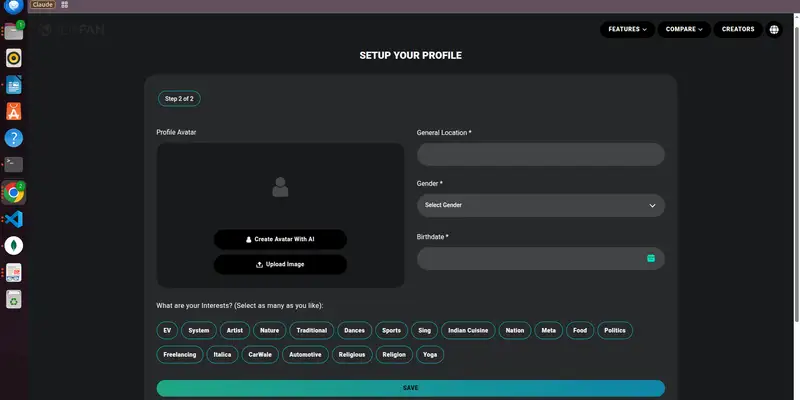800x400 pixels.
Task: Open Ubuntu Software store icon
Action: pyautogui.click(x=14, y=111)
